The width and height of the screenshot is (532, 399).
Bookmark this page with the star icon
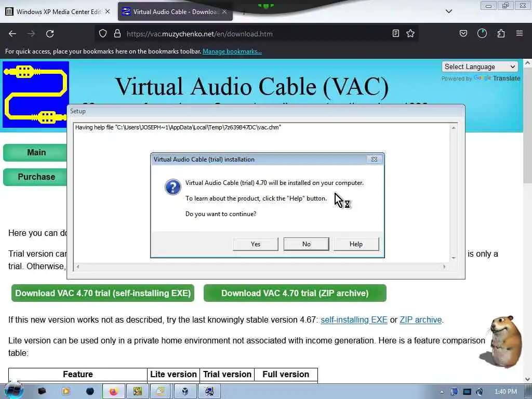(x=410, y=34)
